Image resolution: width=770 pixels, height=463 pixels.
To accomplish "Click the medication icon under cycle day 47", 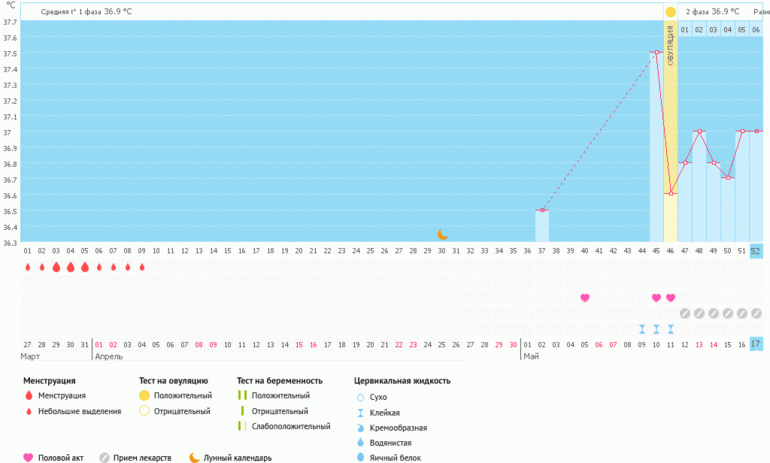I will coord(685,312).
